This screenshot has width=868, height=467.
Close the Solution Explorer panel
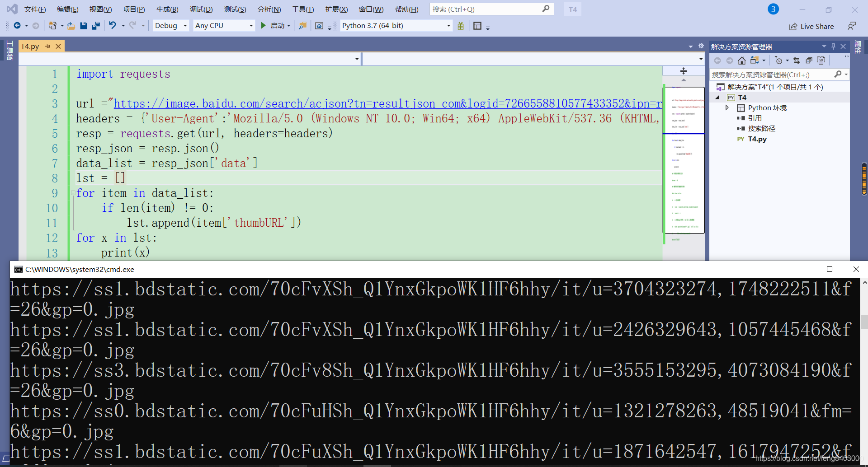[x=843, y=47]
